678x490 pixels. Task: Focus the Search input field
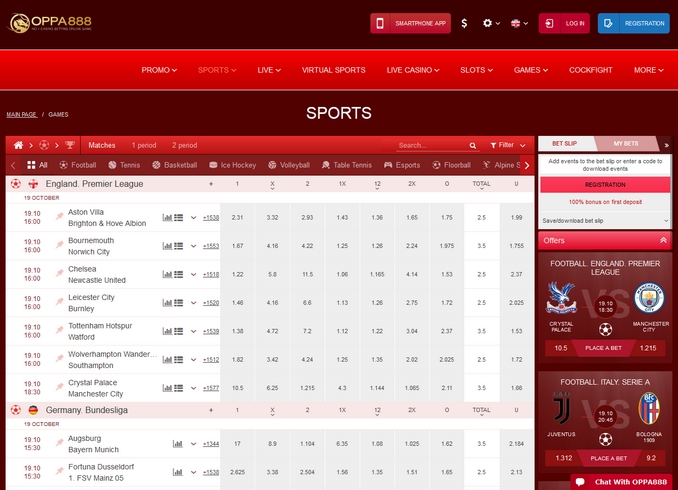coord(432,145)
